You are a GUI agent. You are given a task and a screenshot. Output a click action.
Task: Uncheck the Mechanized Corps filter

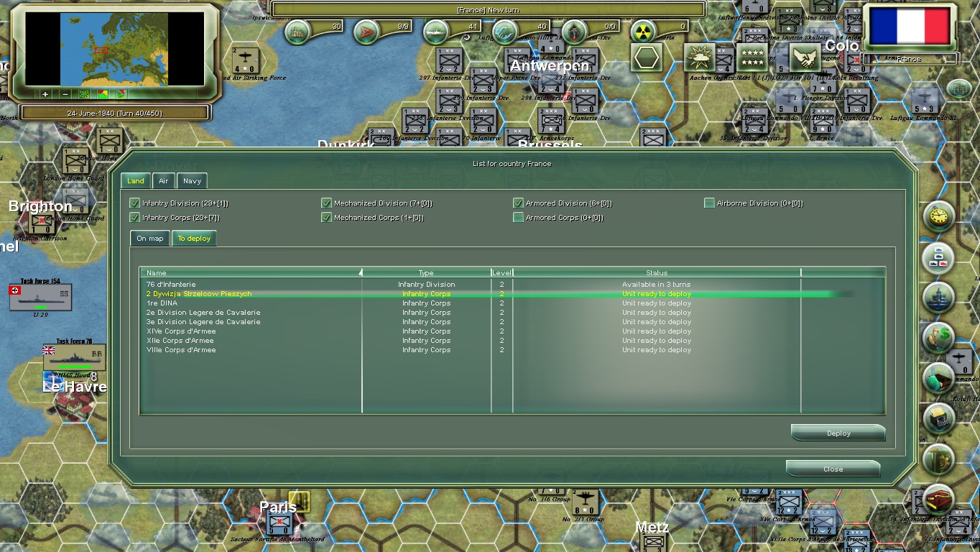coord(326,217)
